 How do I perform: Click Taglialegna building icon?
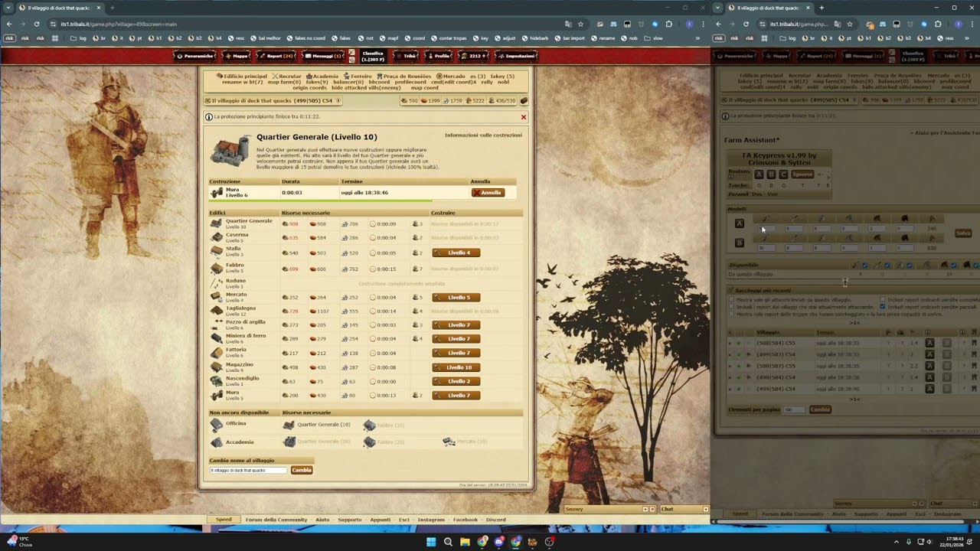[x=217, y=311]
